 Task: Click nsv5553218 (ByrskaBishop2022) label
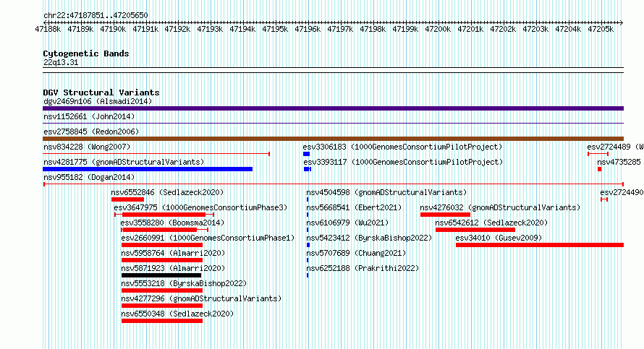184,283
